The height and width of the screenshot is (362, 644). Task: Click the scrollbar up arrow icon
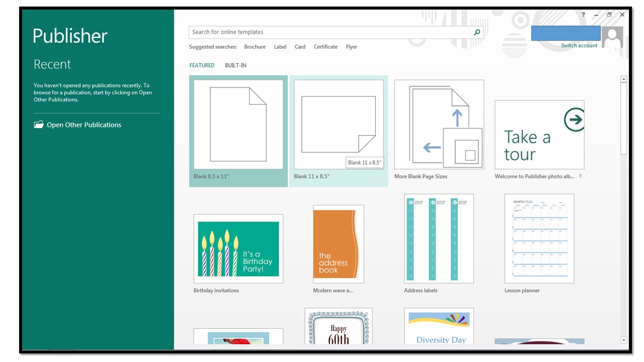tap(623, 78)
